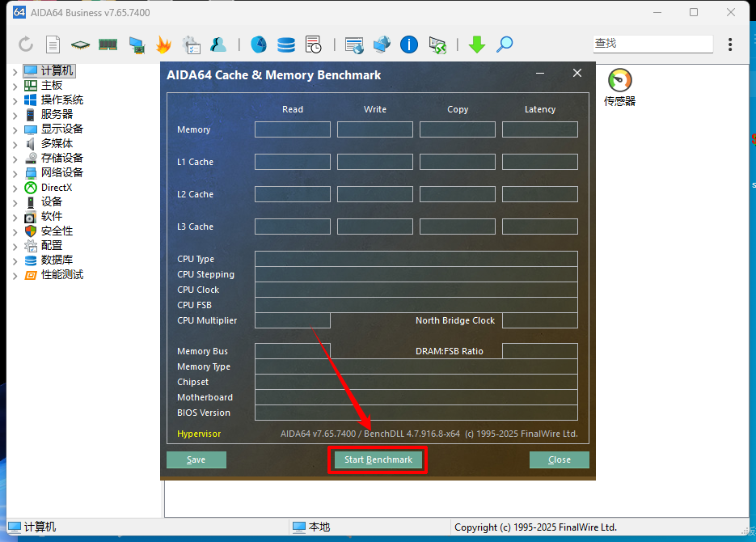Click the North Bridge Clock value box
Screen dimensions: 756x542
[540, 320]
